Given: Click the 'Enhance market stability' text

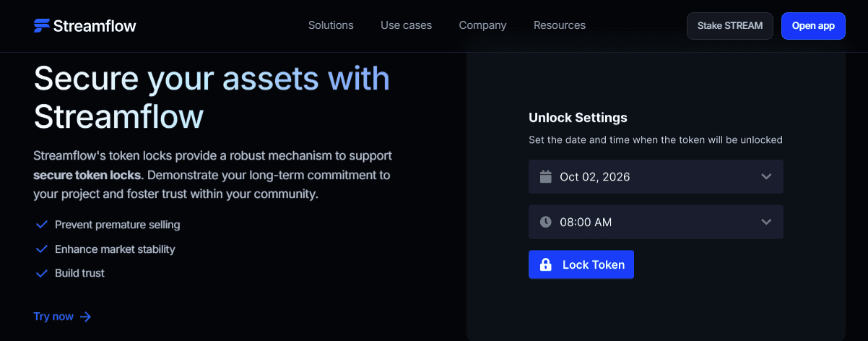Looking at the screenshot, I should (115, 249).
